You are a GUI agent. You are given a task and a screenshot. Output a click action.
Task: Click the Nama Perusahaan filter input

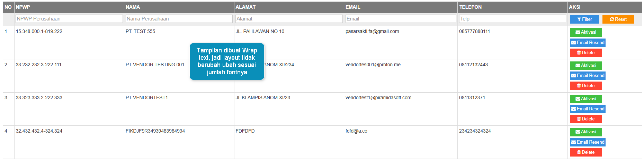tap(179, 19)
